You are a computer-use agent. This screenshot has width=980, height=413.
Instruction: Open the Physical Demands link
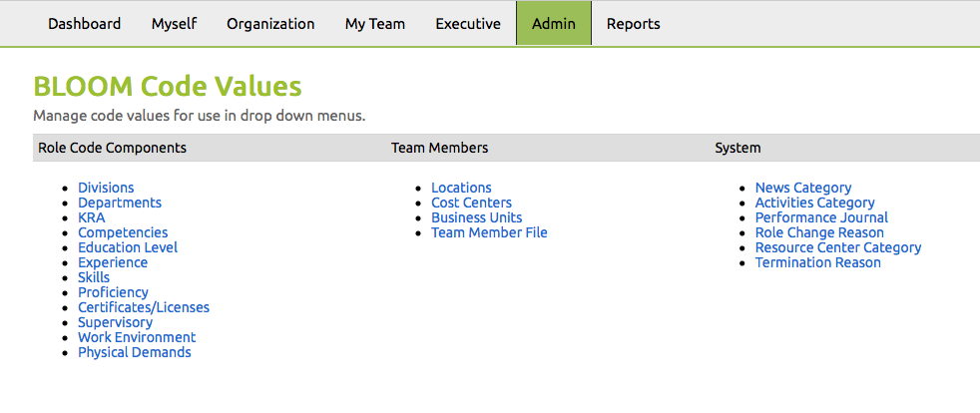[135, 352]
